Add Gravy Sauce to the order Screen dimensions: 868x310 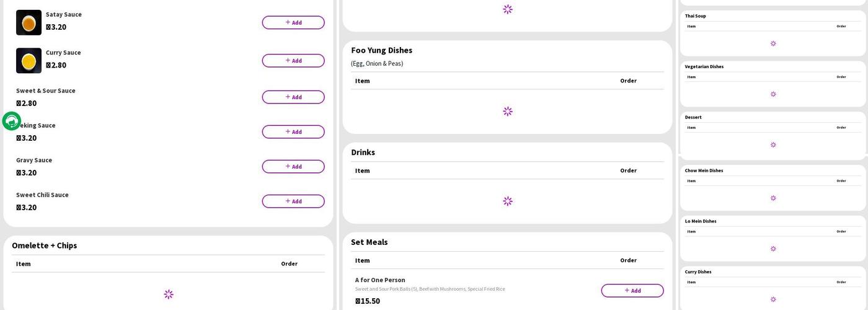pos(293,167)
